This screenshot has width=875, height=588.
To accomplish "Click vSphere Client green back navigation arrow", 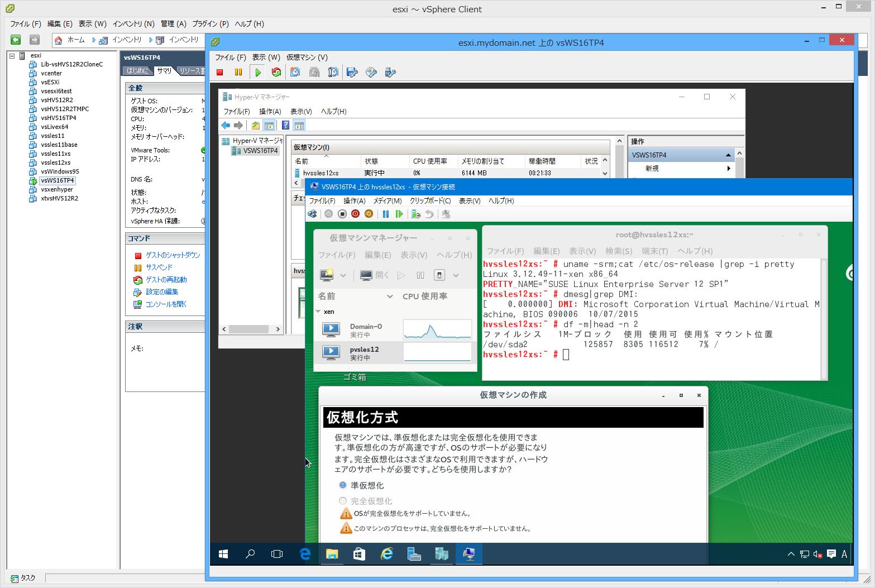I will tap(16, 40).
